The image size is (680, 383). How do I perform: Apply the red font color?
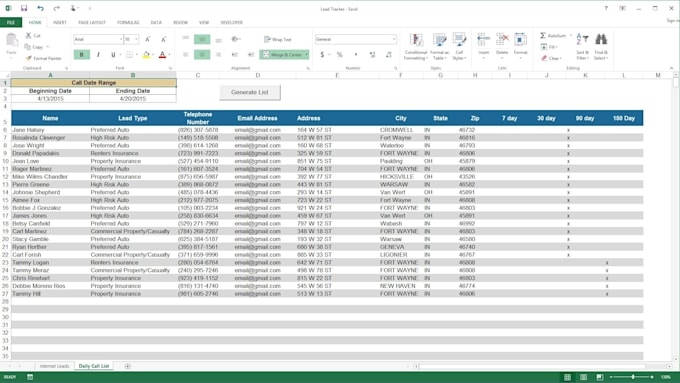(162, 55)
